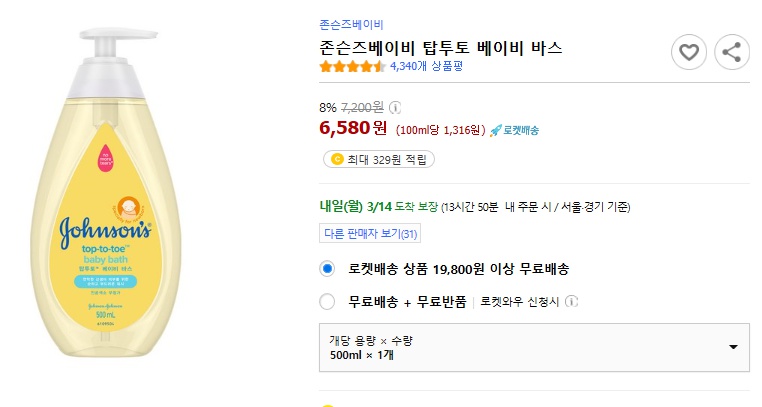Open the 개당 용량 × 수량 dropdown
Image resolution: width=762 pixels, height=407 pixels.
(x=534, y=347)
